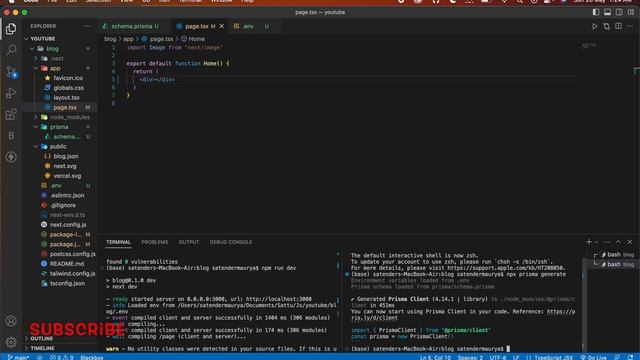
Task: Expand the node_modules folder
Action: click(69, 117)
